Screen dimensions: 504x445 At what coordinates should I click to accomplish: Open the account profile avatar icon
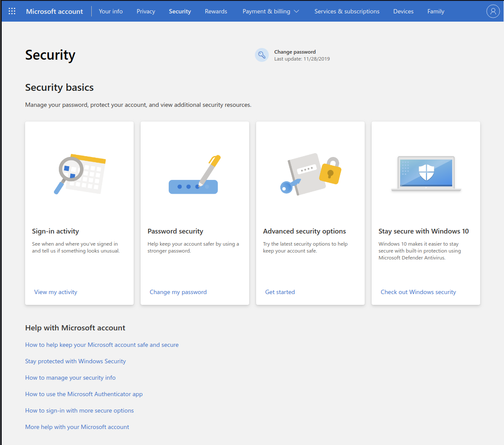coord(493,11)
